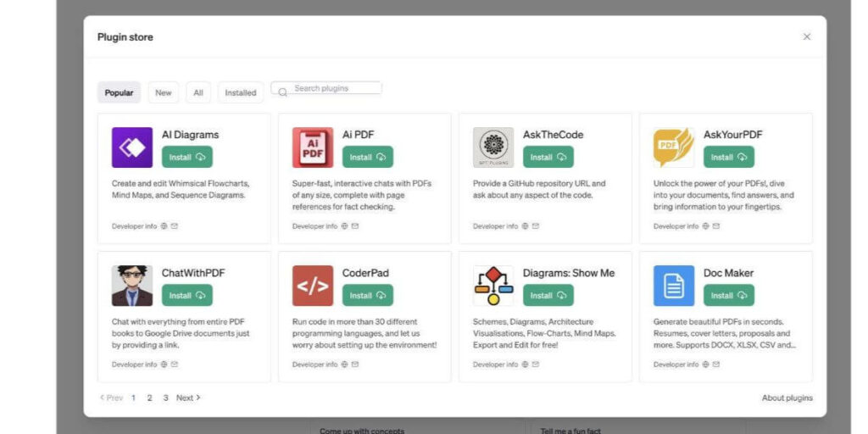Open the About plugins link
Image resolution: width=868 pixels, height=434 pixels.
point(787,398)
